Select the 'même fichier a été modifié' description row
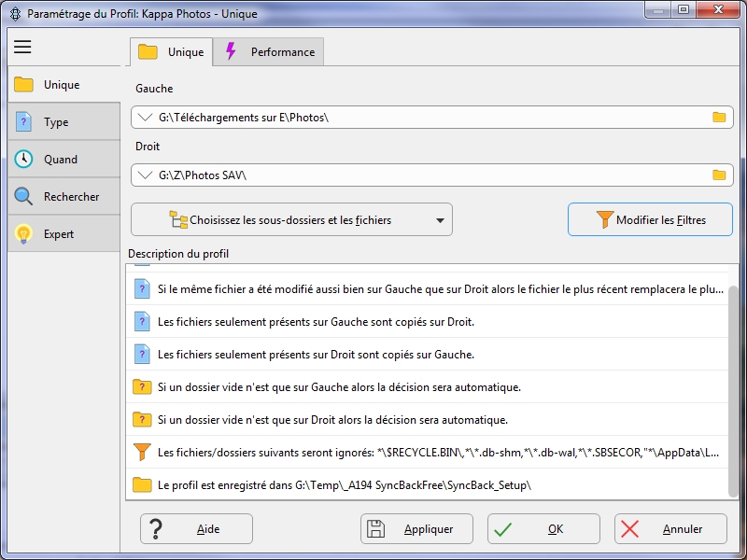Image resolution: width=747 pixels, height=560 pixels. tap(428, 289)
